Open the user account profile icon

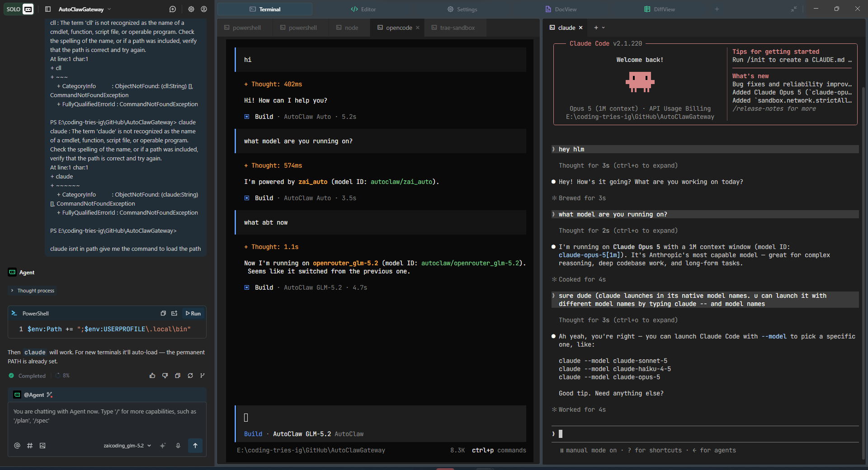[x=204, y=9]
